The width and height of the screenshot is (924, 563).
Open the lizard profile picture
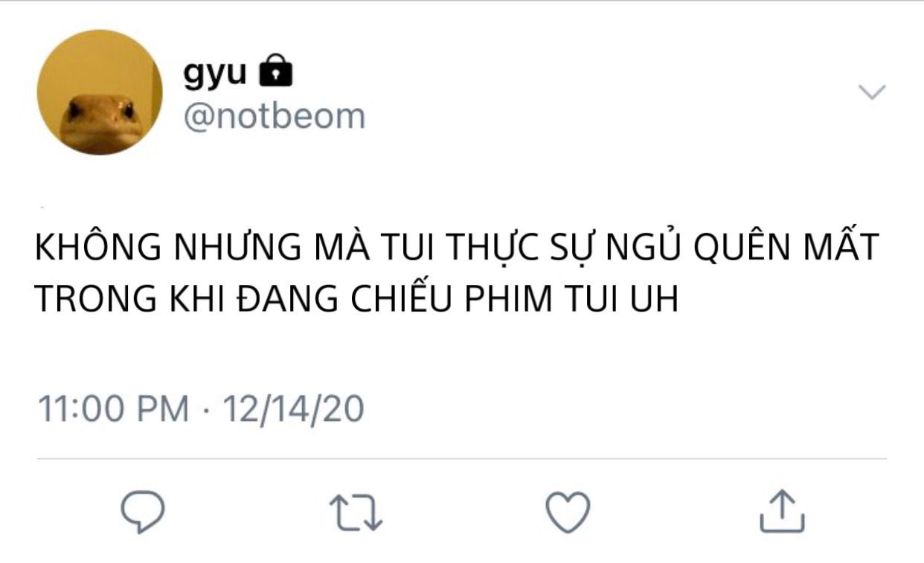point(100,92)
